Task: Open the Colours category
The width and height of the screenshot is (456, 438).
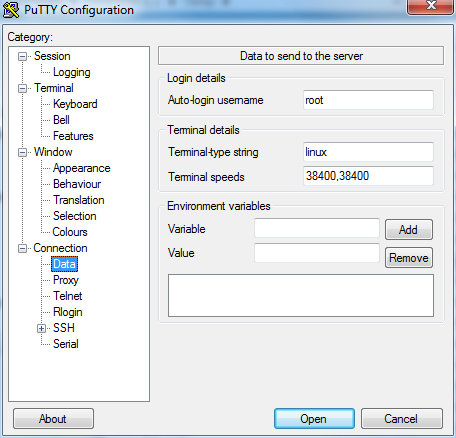Action: coord(70,232)
